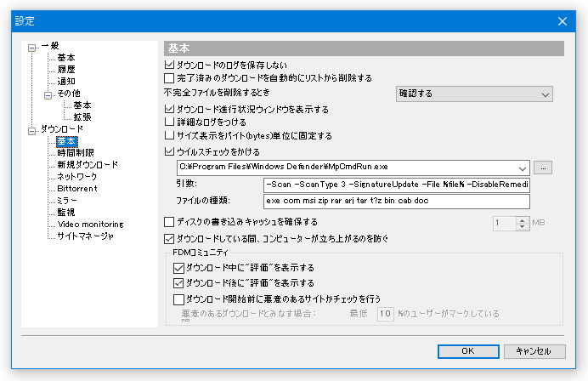
Task: Select the 一般 root tree label
Action: point(50,46)
